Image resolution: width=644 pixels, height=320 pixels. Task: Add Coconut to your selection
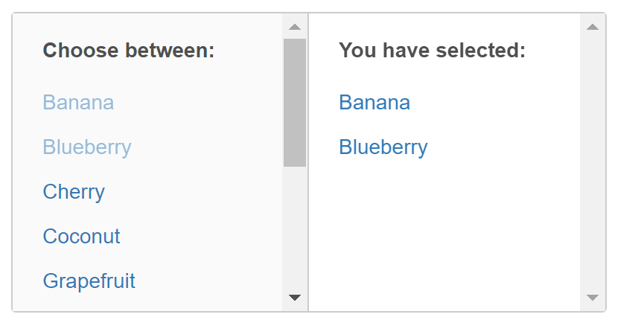click(81, 237)
